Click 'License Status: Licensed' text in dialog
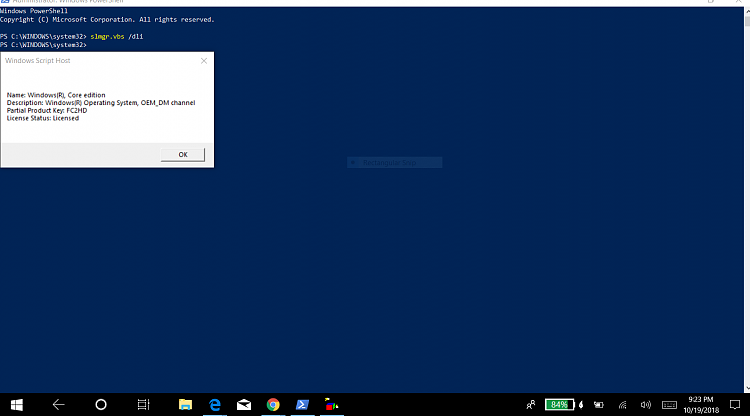750x416 pixels. click(43, 118)
